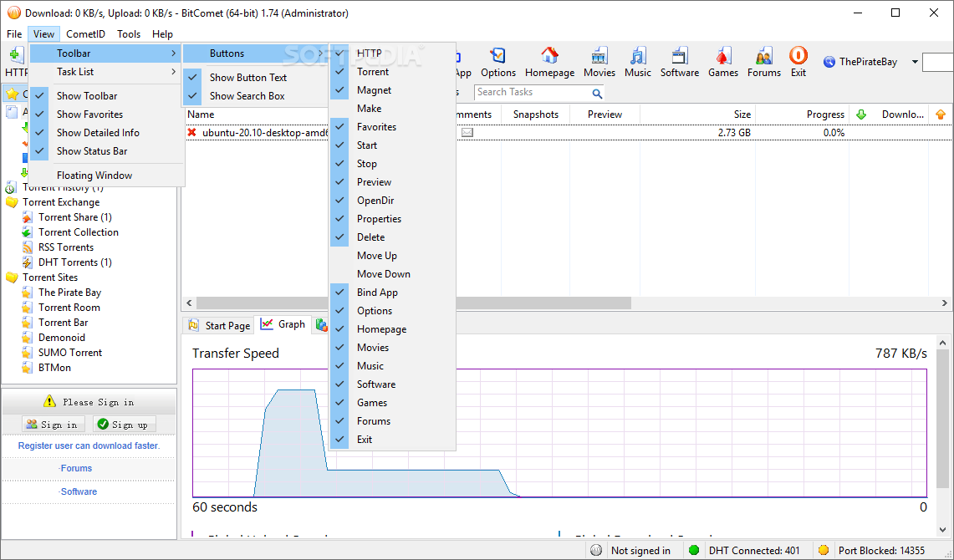954x560 pixels.
Task: Click the yellow Port Blocked status icon
Action: [824, 550]
